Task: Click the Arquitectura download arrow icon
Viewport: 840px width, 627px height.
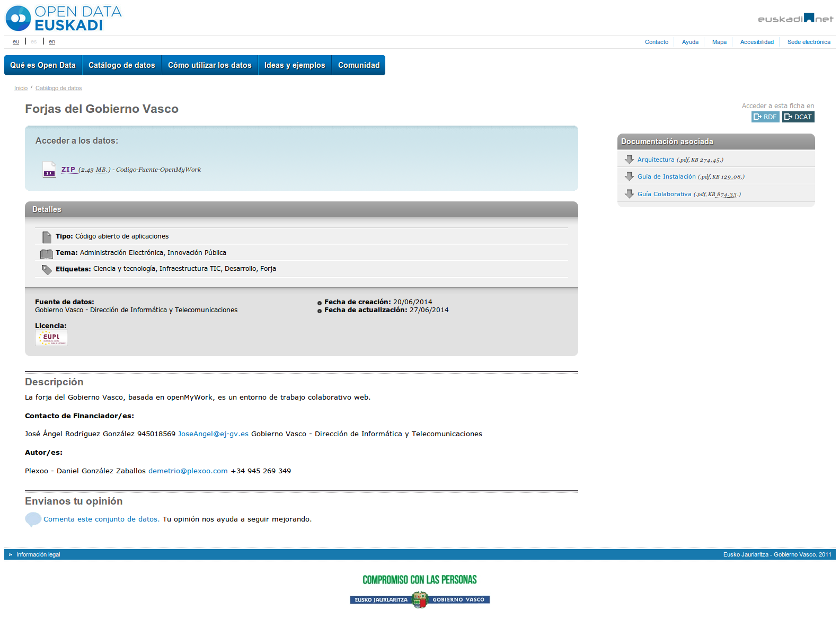Action: click(x=629, y=160)
